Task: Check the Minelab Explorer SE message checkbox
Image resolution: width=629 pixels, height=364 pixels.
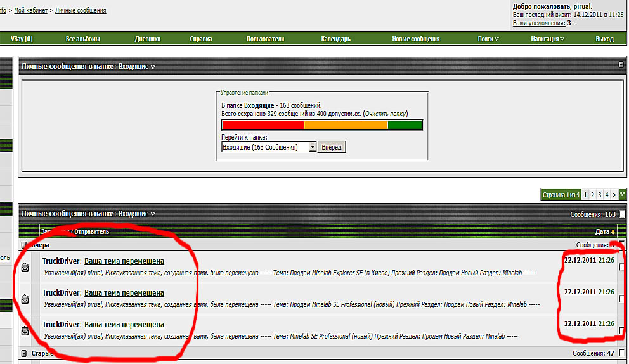Action: (x=622, y=267)
